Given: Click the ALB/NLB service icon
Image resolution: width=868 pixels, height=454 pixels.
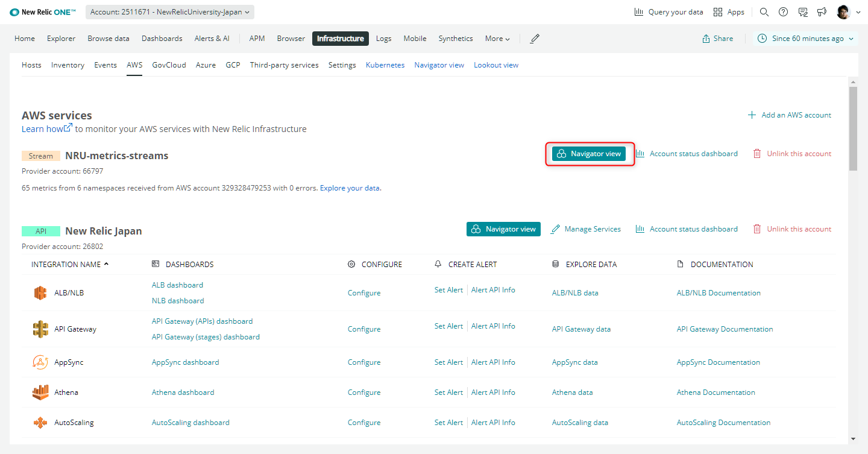Looking at the screenshot, I should tap(40, 293).
